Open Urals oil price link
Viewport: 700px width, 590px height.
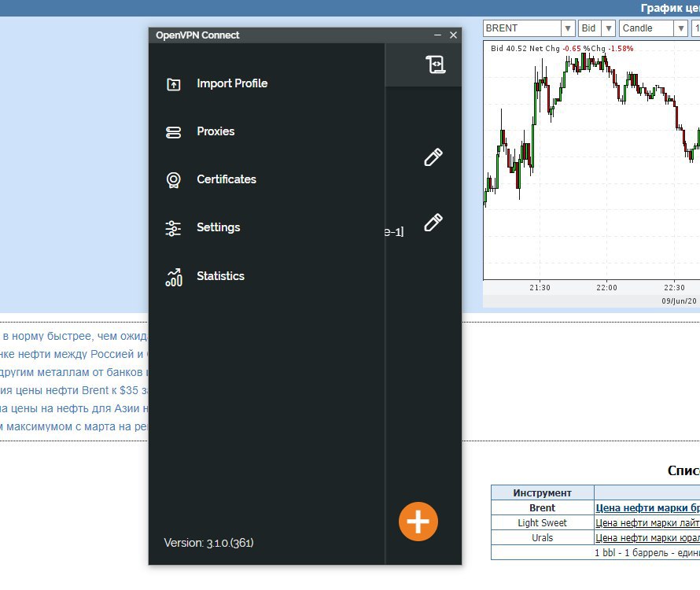click(647, 538)
